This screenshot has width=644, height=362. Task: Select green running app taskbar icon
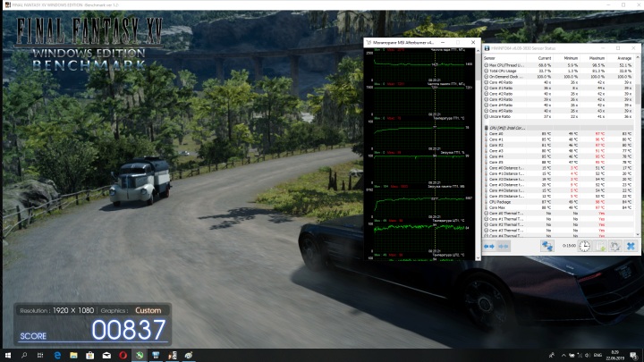140,356
